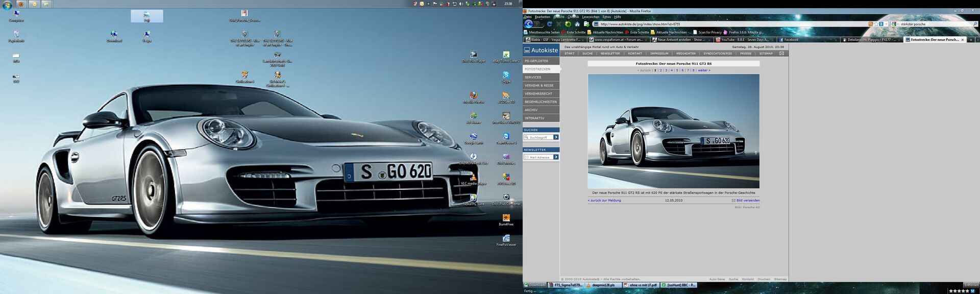Submit the Suchbegriff search arrow button
Viewport: 980px width, 294px height.
556,137
